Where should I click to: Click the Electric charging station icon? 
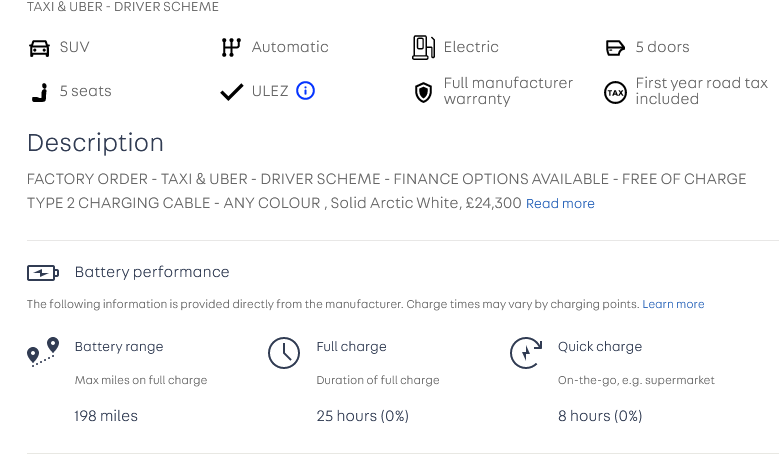coord(424,47)
